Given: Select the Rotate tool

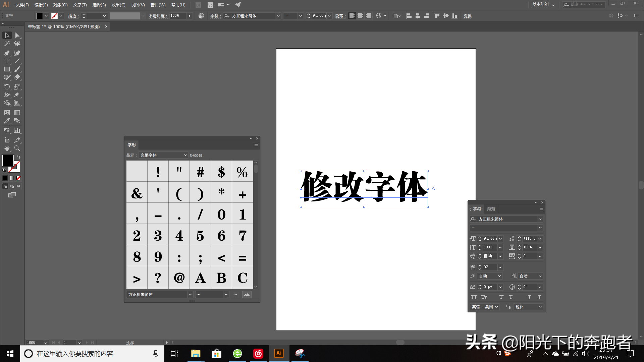Looking at the screenshot, I should (x=7, y=87).
